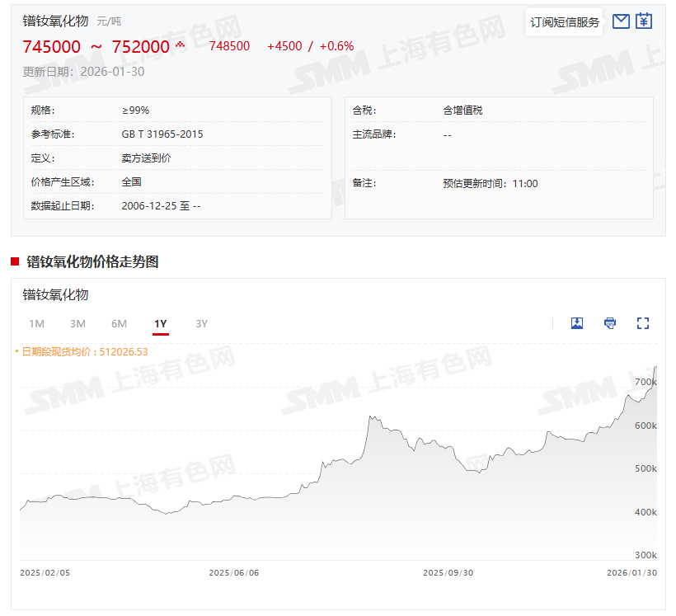Expand the chart to fullscreen

pyautogui.click(x=643, y=323)
